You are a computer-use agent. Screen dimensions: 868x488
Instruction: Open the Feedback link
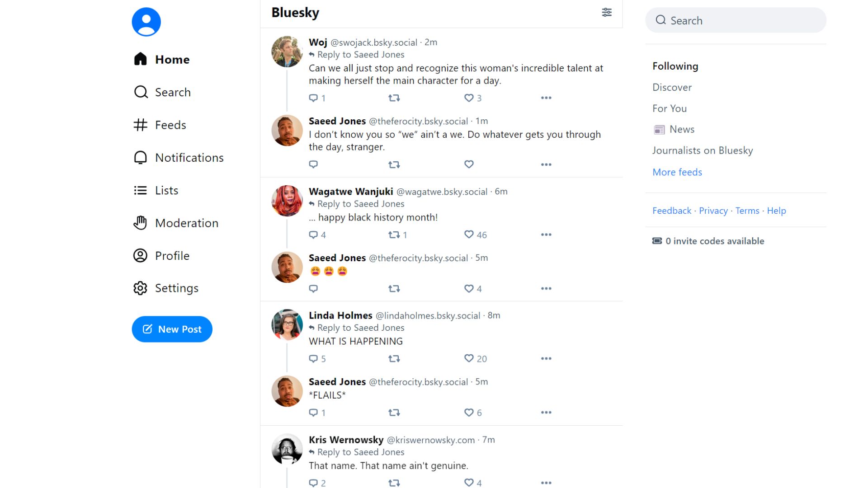672,211
